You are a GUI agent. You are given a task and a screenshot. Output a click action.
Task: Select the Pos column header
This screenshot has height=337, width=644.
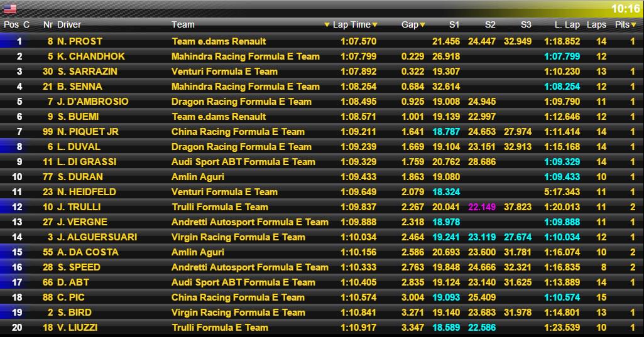coord(11,24)
